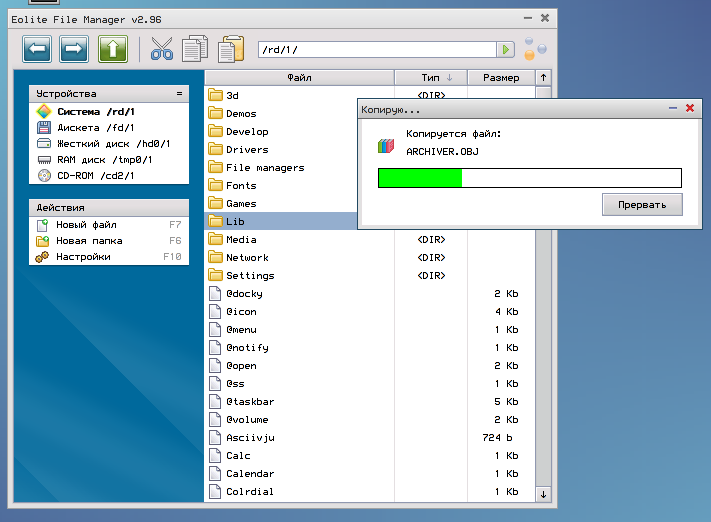Select the Floppy disk /fd/1 device
711x522 pixels.
click(x=95, y=128)
